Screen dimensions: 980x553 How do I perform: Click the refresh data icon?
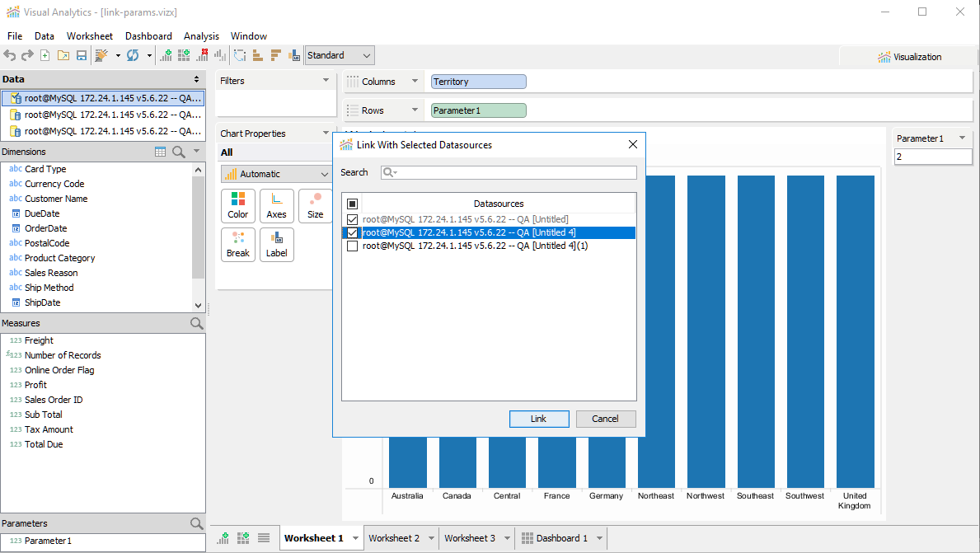133,55
